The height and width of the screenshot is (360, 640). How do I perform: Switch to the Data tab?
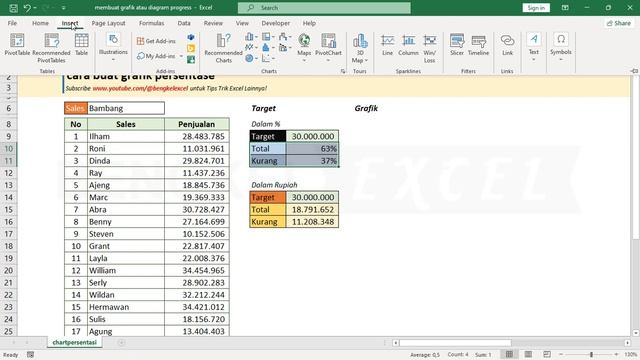point(184,23)
